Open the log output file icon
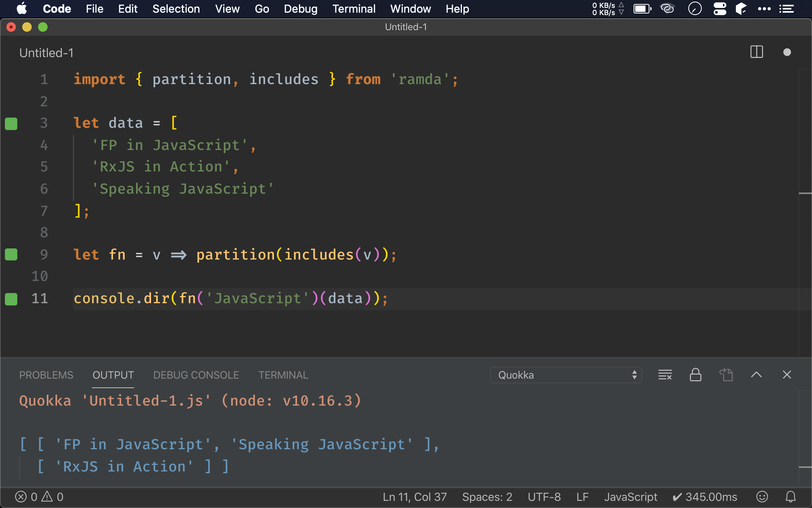Image resolution: width=812 pixels, height=508 pixels. pyautogui.click(x=726, y=375)
